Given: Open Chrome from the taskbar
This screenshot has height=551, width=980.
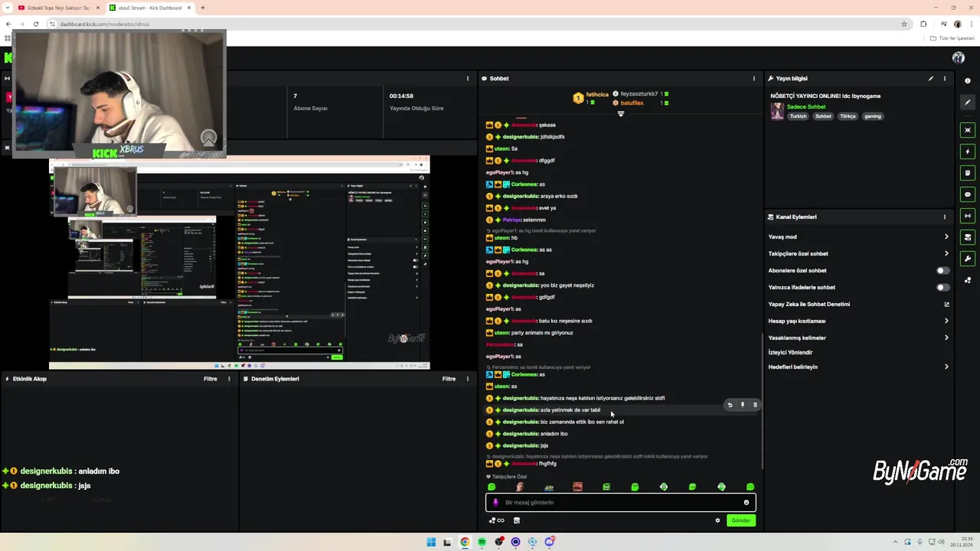Looking at the screenshot, I should [x=465, y=542].
